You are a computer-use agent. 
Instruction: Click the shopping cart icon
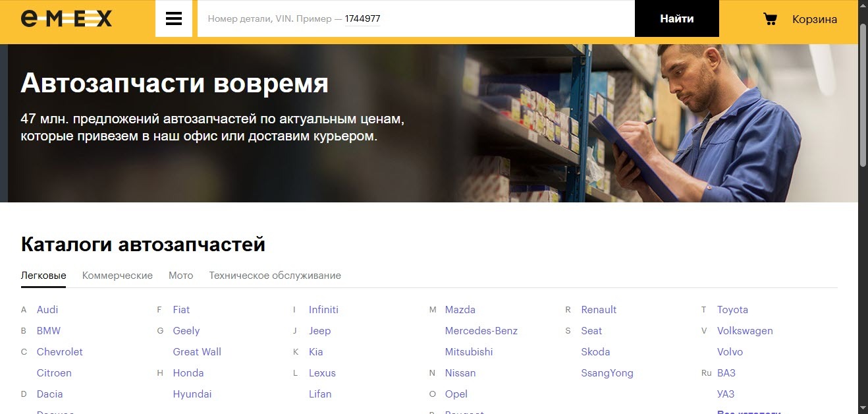click(x=770, y=19)
